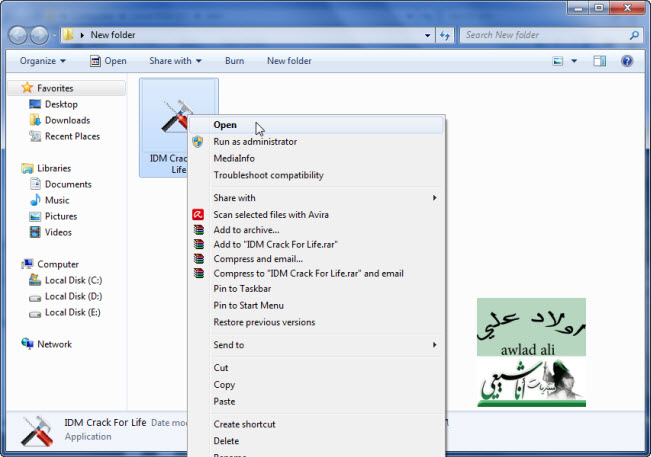
Task: Click the Forward navigation arrow
Action: [x=40, y=35]
